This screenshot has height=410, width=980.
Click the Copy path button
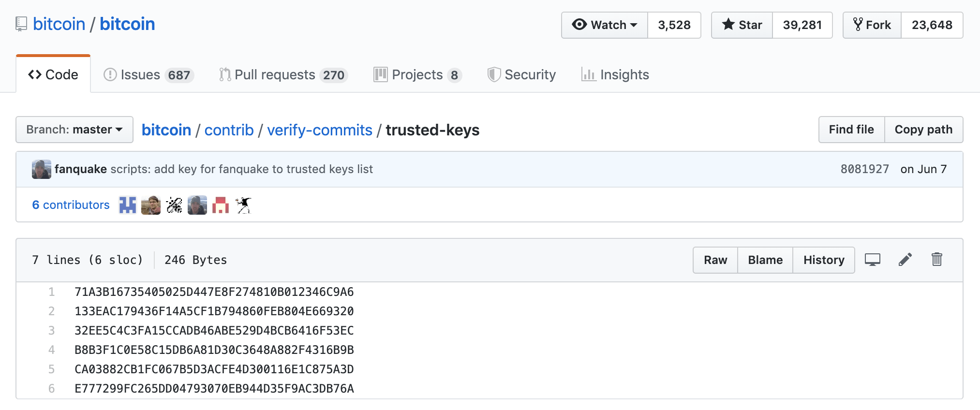(923, 130)
